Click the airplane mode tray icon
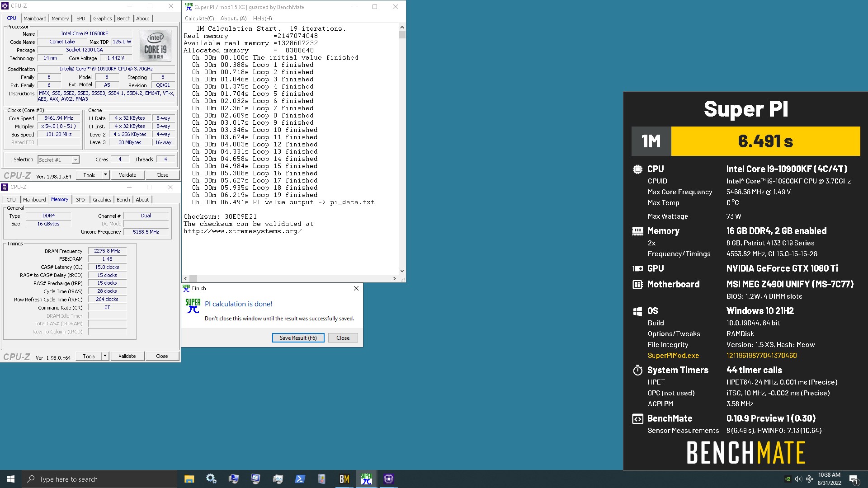 pos(809,479)
